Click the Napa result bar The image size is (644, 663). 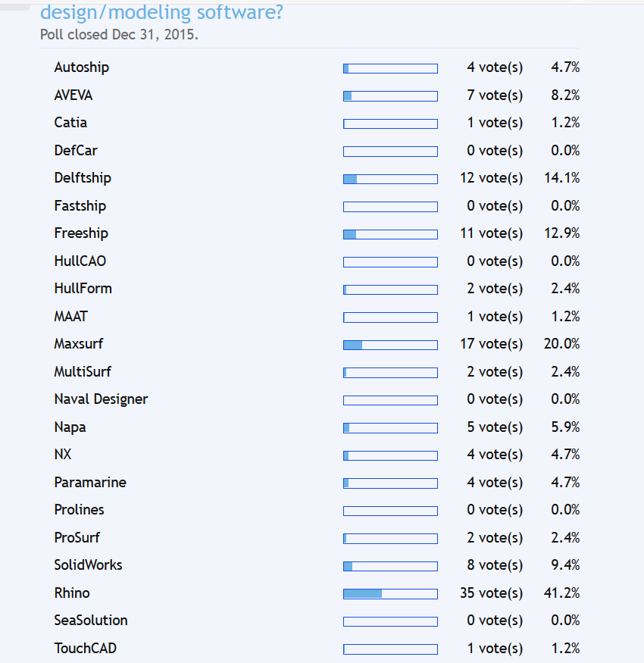tap(390, 428)
